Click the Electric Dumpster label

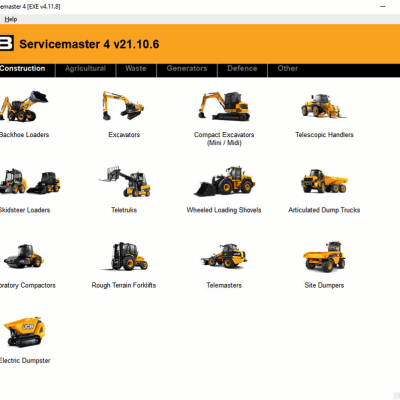pyautogui.click(x=25, y=361)
